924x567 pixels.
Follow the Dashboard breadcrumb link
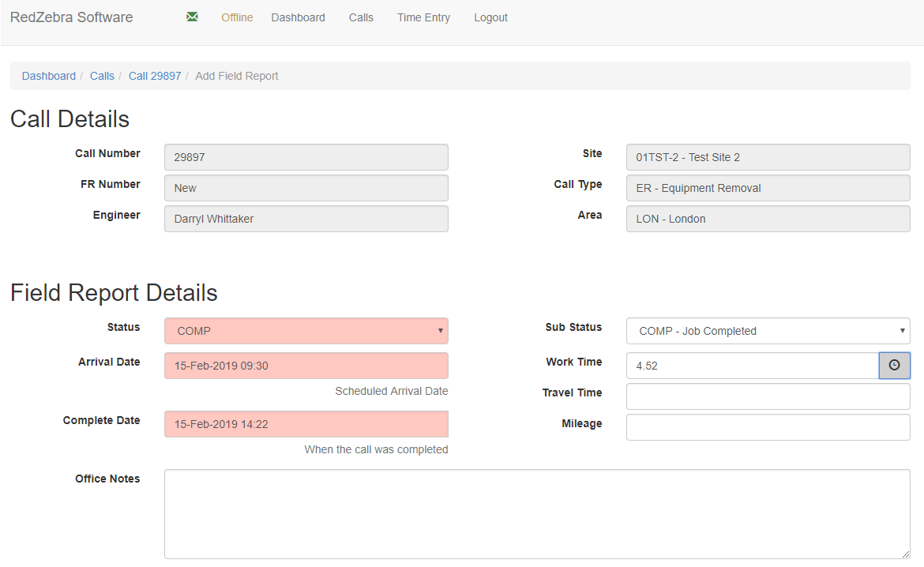(x=49, y=76)
